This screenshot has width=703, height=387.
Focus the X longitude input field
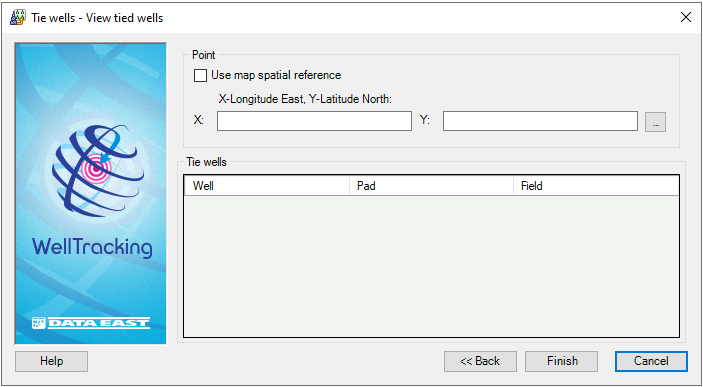pos(314,122)
